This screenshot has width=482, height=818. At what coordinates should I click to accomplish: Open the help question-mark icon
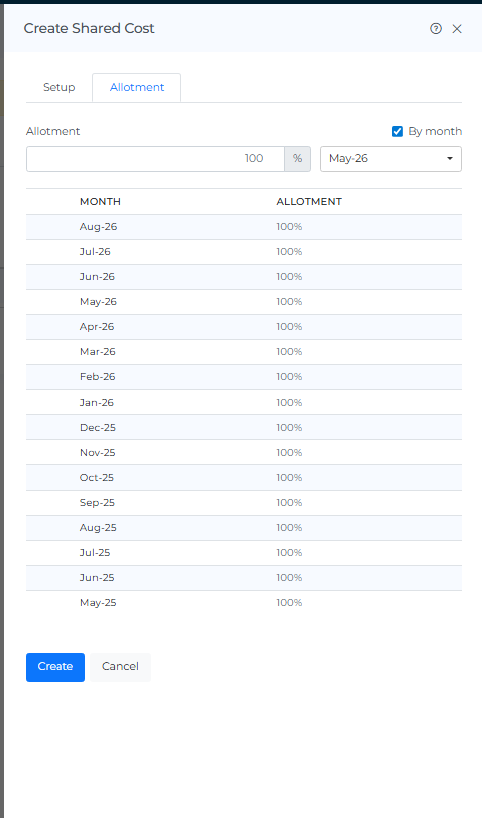(x=436, y=29)
